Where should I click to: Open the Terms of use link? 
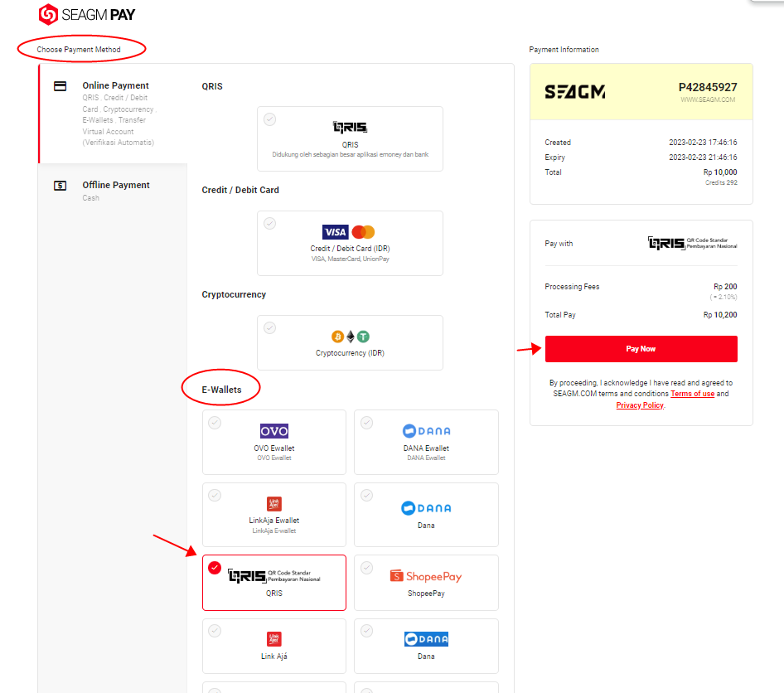[x=693, y=394]
